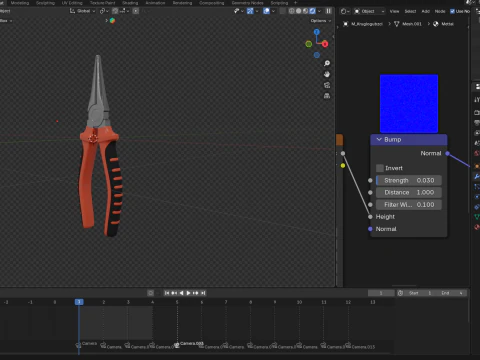
Task: Open the wrench modifier properties tab
Action: (477, 176)
